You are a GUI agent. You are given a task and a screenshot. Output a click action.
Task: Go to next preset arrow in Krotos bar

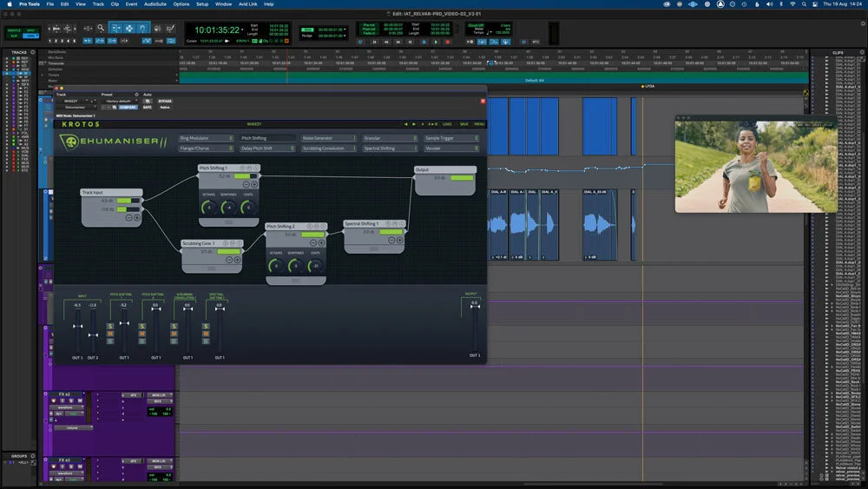(414, 124)
